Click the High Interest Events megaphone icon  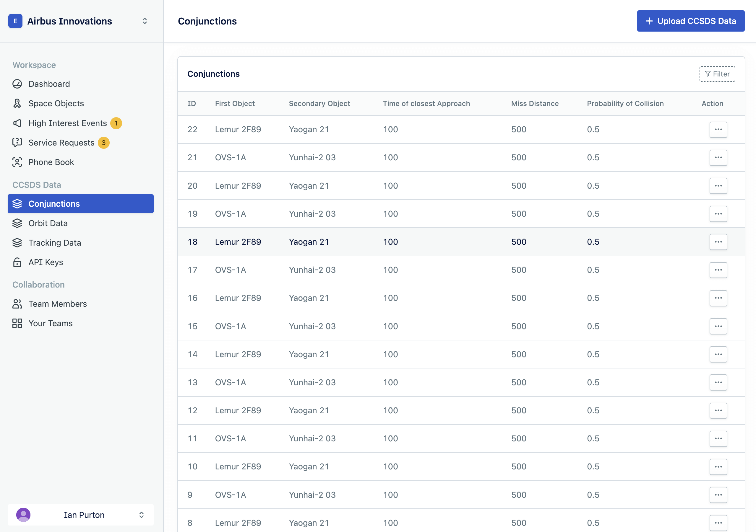pos(17,123)
